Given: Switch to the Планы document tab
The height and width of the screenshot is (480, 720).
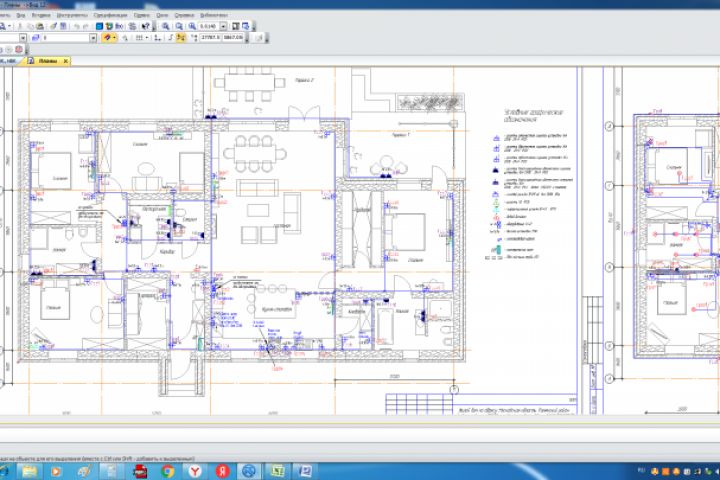Looking at the screenshot, I should (48, 61).
